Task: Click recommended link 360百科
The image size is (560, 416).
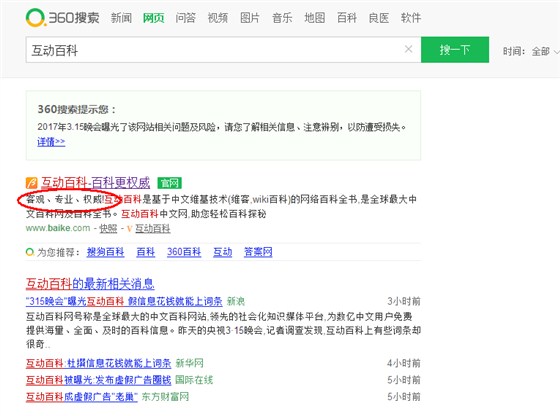Action: tap(184, 252)
